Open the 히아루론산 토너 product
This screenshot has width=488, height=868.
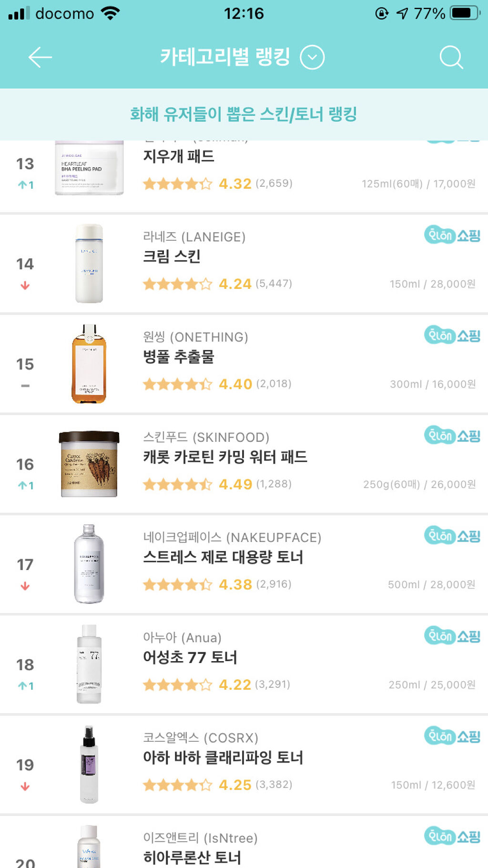point(192,857)
